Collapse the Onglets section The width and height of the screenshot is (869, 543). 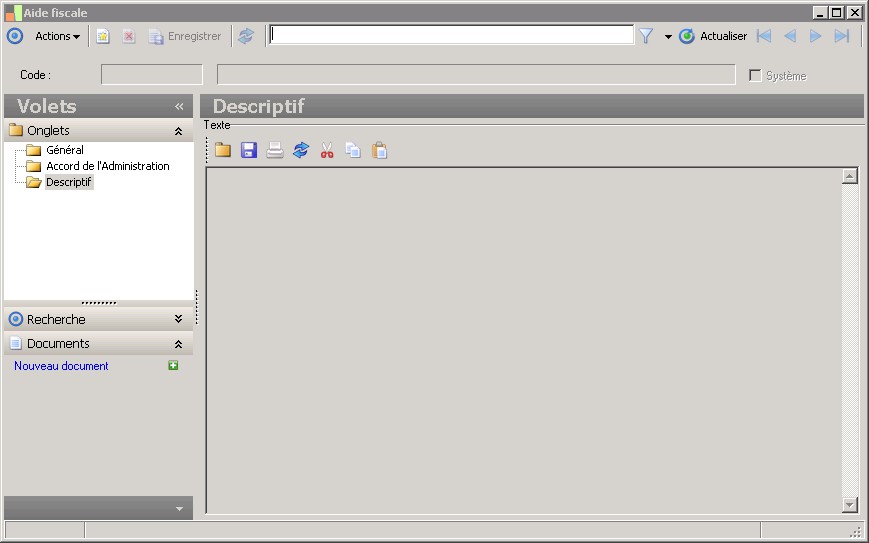click(178, 131)
